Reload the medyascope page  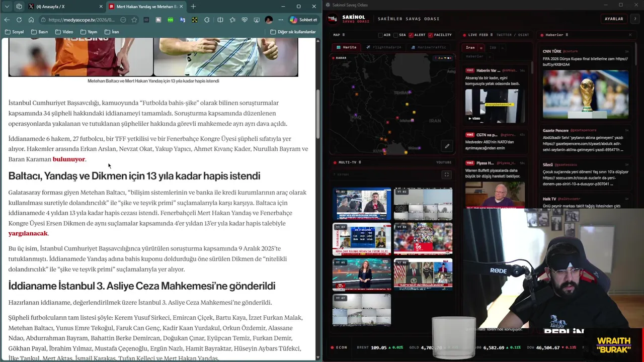pos(19,20)
